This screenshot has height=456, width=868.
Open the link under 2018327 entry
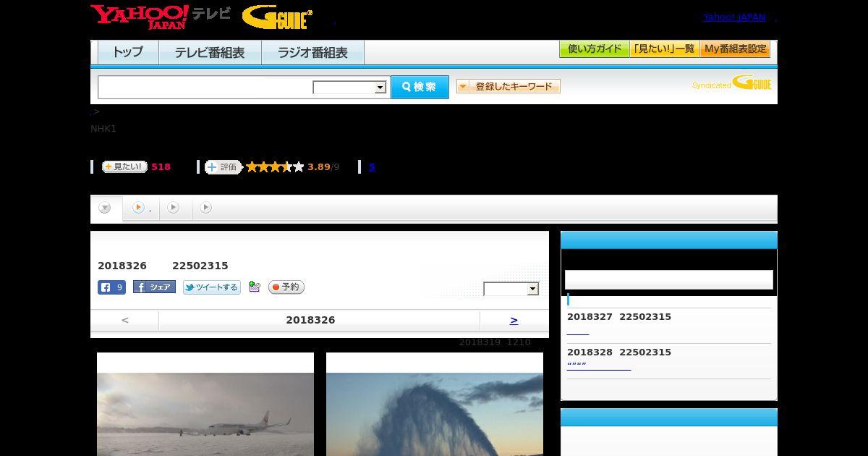point(578,331)
